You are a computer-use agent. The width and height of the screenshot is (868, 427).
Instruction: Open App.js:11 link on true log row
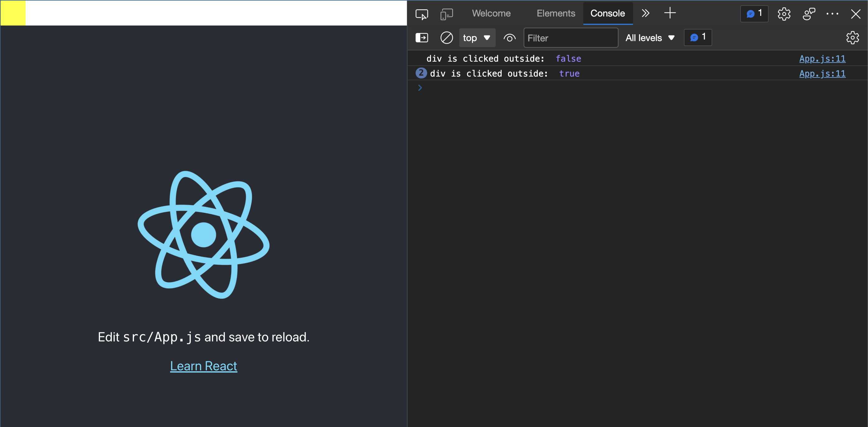tap(822, 73)
